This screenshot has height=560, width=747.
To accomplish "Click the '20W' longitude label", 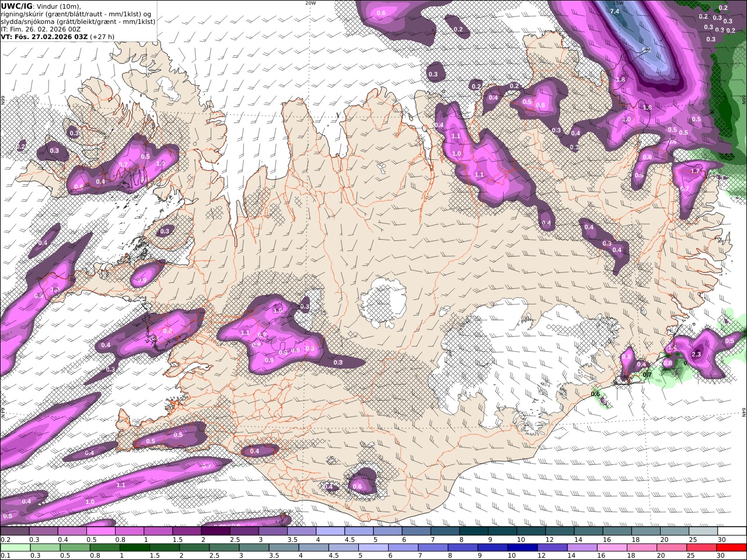I will tap(310, 3).
